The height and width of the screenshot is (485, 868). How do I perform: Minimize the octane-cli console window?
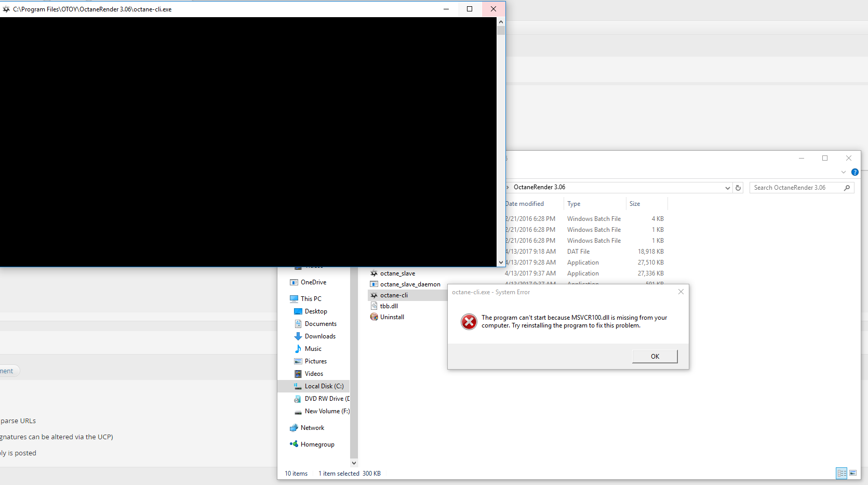pyautogui.click(x=446, y=9)
